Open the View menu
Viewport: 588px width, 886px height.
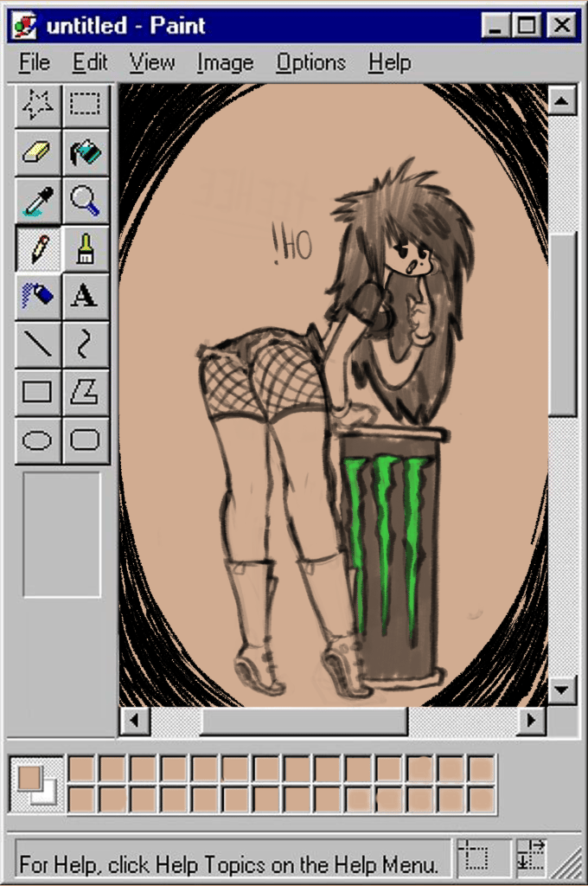[x=152, y=62]
